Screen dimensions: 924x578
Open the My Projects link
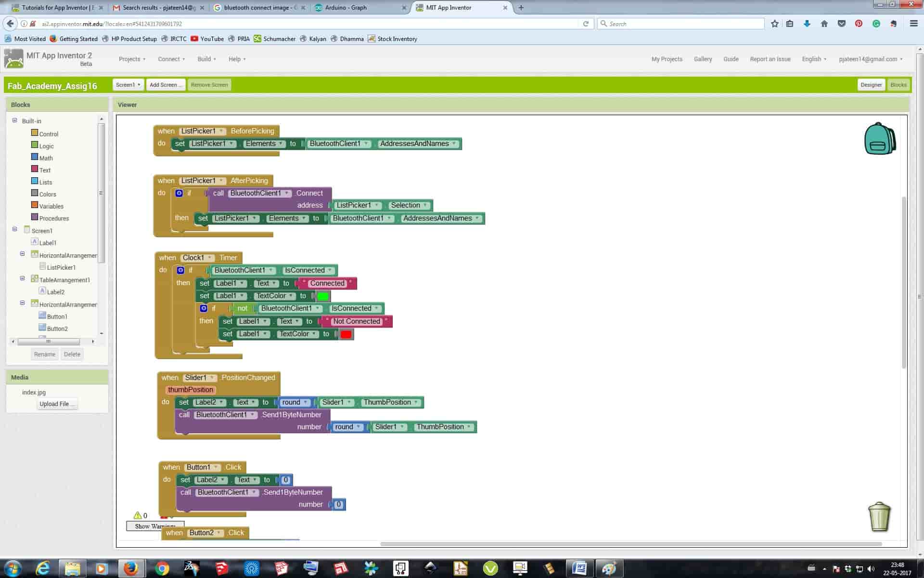pos(667,59)
